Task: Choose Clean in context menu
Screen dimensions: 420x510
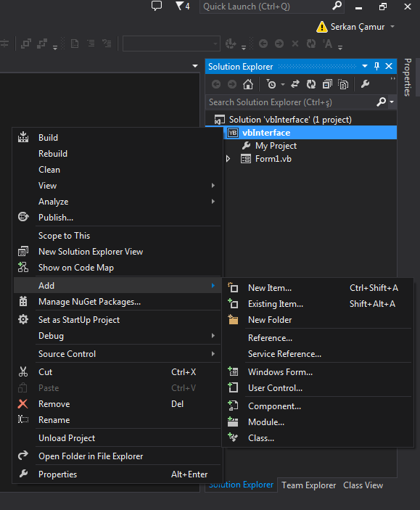Action: [118, 170]
